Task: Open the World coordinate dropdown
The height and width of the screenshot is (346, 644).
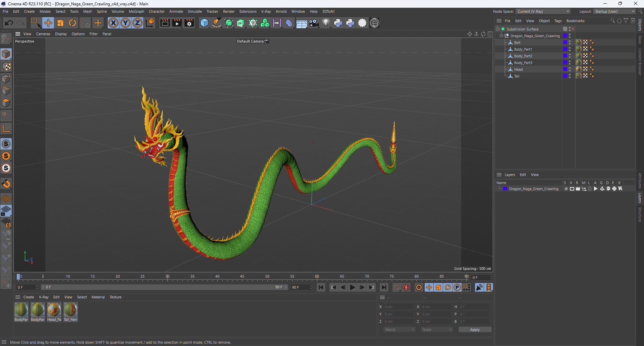Action: pos(399,330)
